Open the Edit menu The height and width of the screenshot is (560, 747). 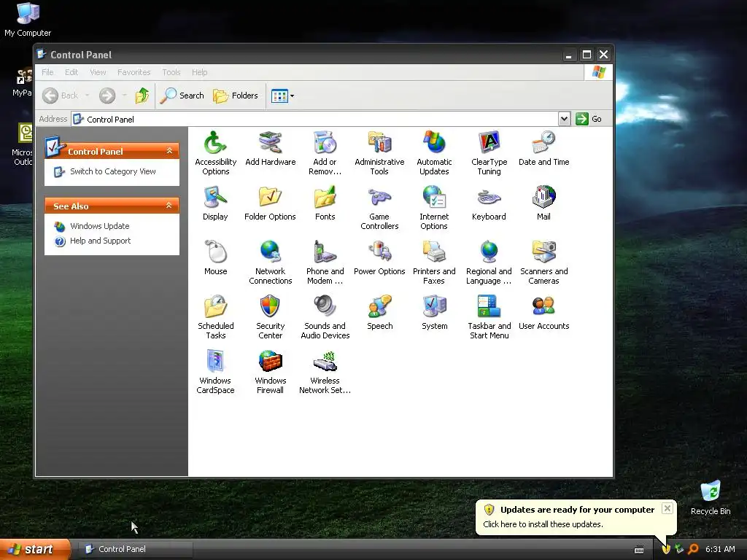point(71,72)
